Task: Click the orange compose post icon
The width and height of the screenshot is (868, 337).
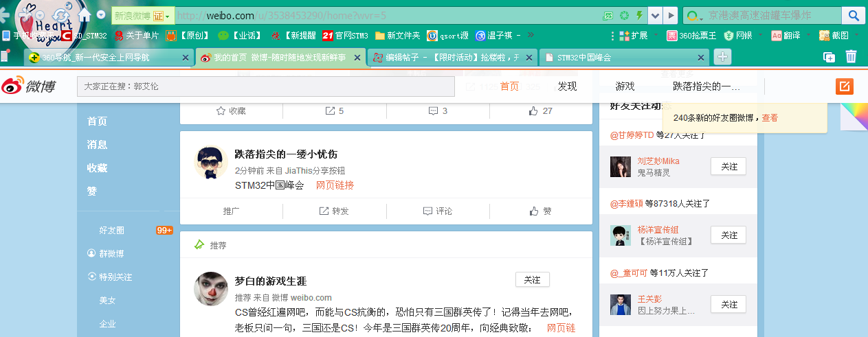Action: point(844,86)
